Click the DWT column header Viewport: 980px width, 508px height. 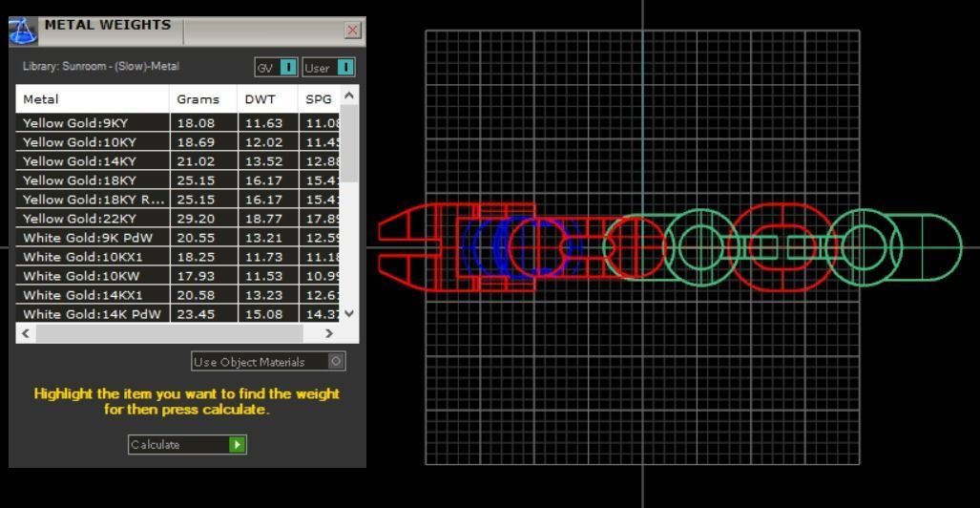(x=267, y=99)
